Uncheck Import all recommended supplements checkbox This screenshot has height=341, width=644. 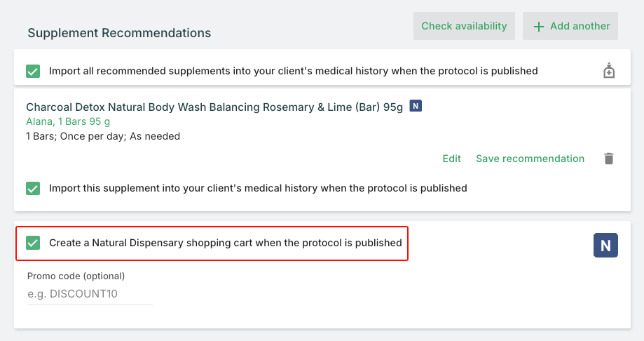[x=32, y=71]
